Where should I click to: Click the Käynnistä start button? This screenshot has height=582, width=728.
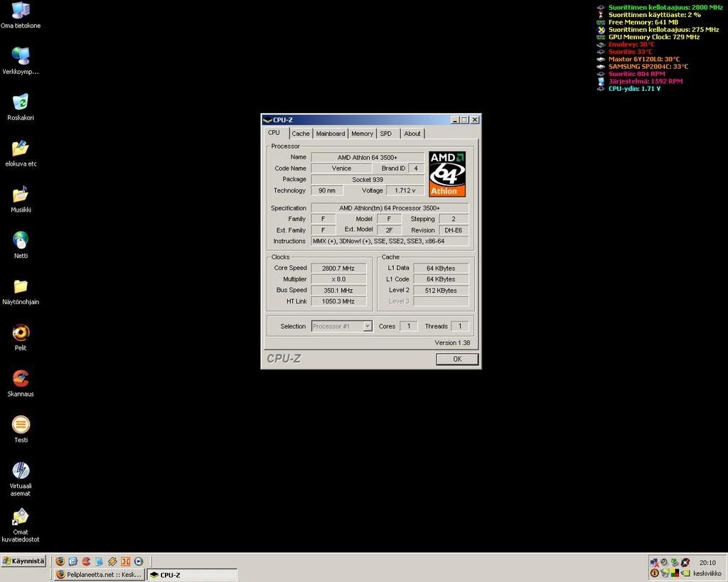pos(23,561)
